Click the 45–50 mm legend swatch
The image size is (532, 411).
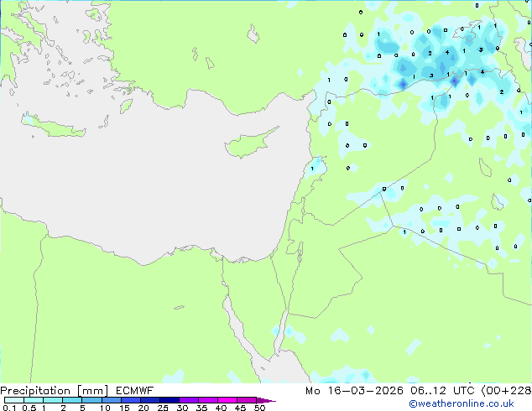[247, 400]
